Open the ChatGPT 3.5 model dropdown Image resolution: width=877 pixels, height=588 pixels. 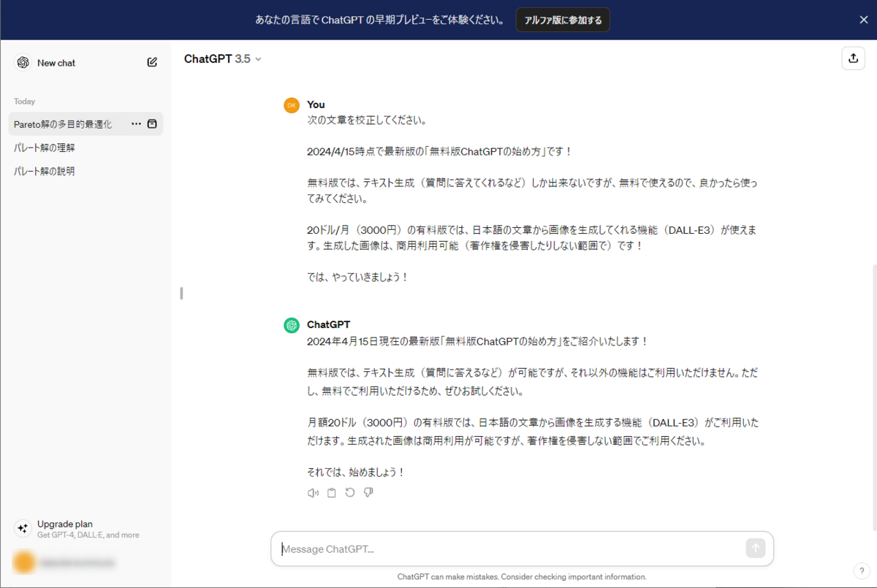[x=223, y=59]
